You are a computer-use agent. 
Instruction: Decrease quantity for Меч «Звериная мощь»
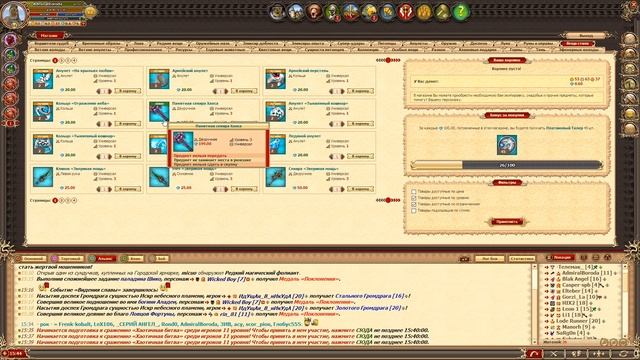coord(215,189)
